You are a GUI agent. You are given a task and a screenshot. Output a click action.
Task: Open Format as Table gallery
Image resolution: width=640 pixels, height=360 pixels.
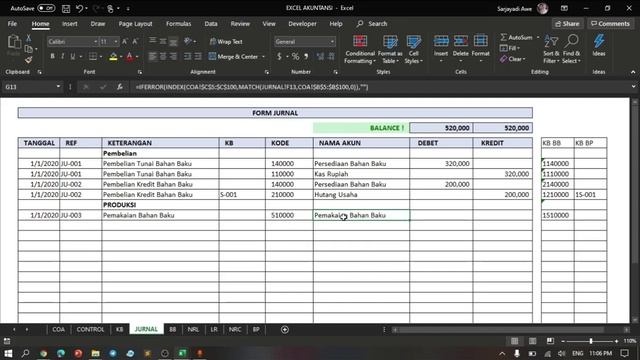(x=390, y=49)
